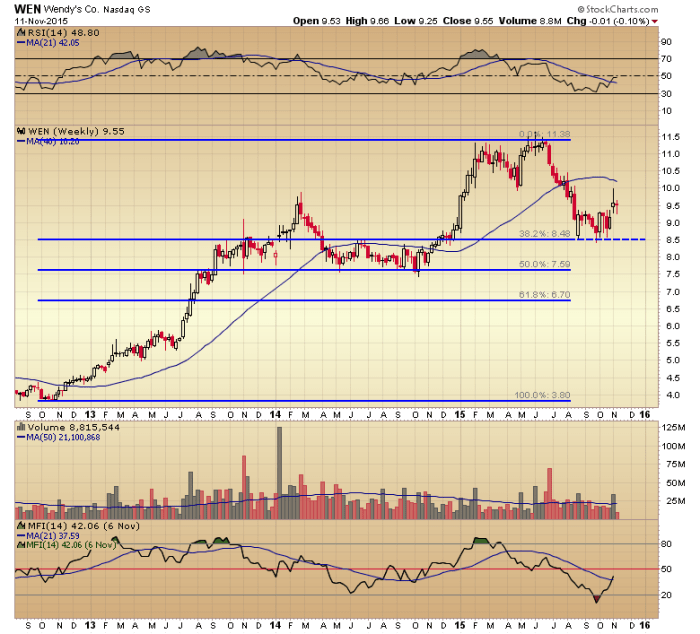Click the blue line marker before MA(50)
The height and width of the screenshot is (634, 700).
(21, 438)
